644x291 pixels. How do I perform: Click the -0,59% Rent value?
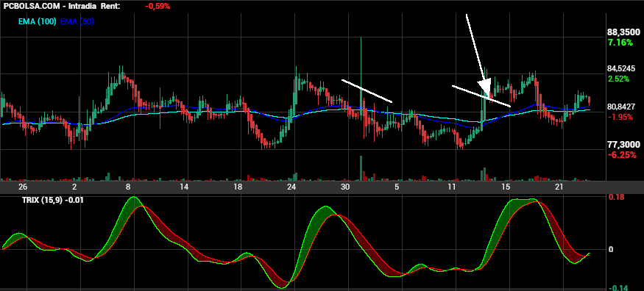tap(158, 6)
